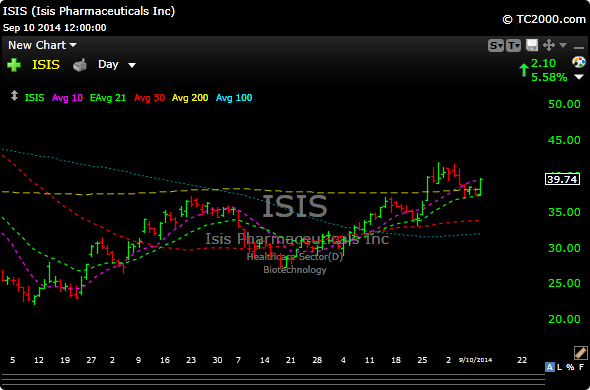Image resolution: width=590 pixels, height=390 pixels.
Task: Click the 25.00 price axis label
Action: pos(564,283)
